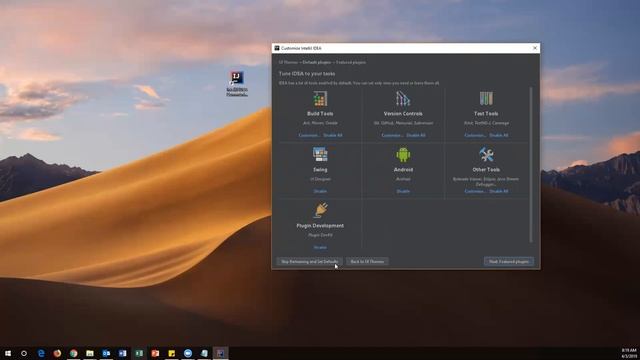Launch Firefox from the taskbar
Viewport: 640px width, 360px height.
pyautogui.click(x=57, y=353)
